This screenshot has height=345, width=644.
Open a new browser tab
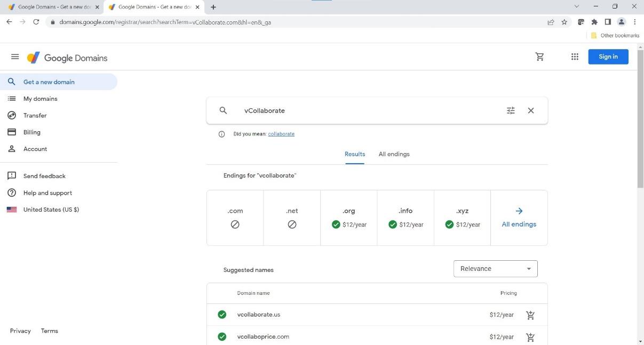click(x=213, y=7)
